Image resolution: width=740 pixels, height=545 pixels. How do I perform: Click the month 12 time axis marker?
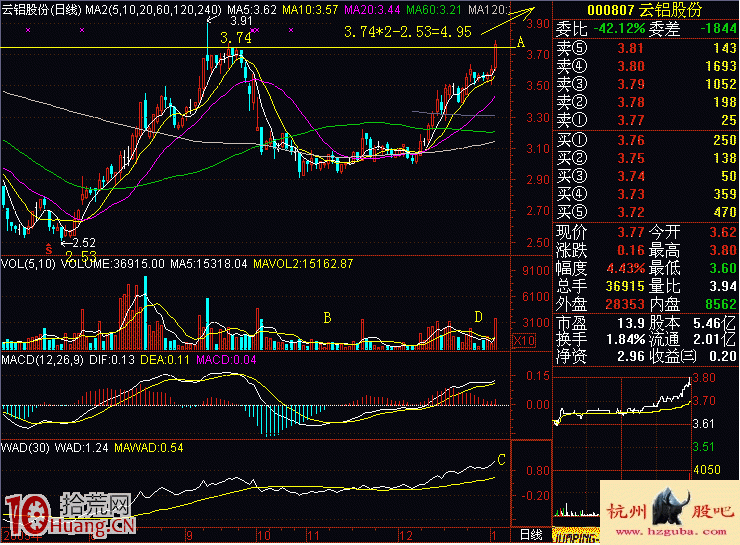(405, 536)
